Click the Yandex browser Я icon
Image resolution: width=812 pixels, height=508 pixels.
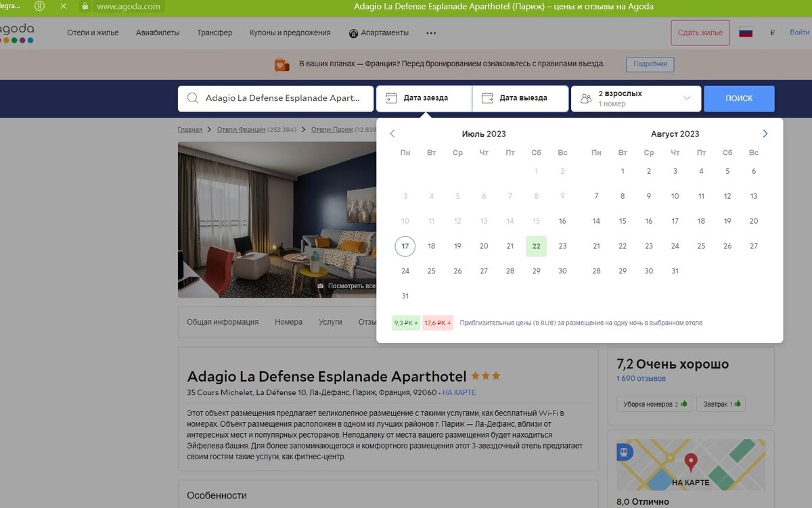pyautogui.click(x=39, y=6)
